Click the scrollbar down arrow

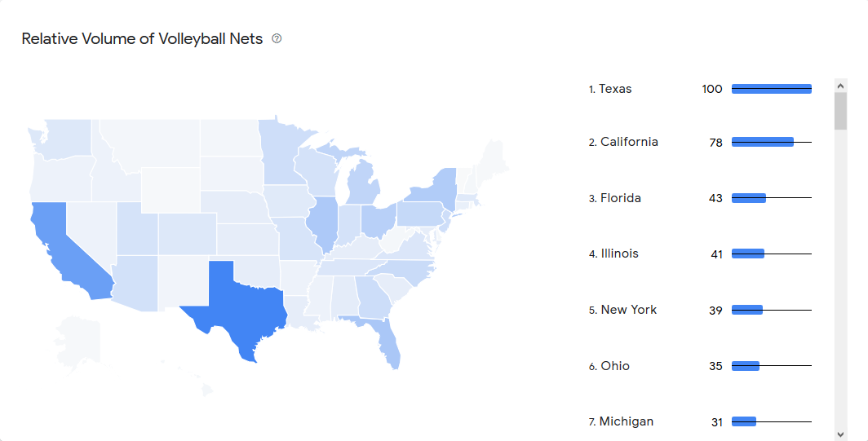point(840,434)
